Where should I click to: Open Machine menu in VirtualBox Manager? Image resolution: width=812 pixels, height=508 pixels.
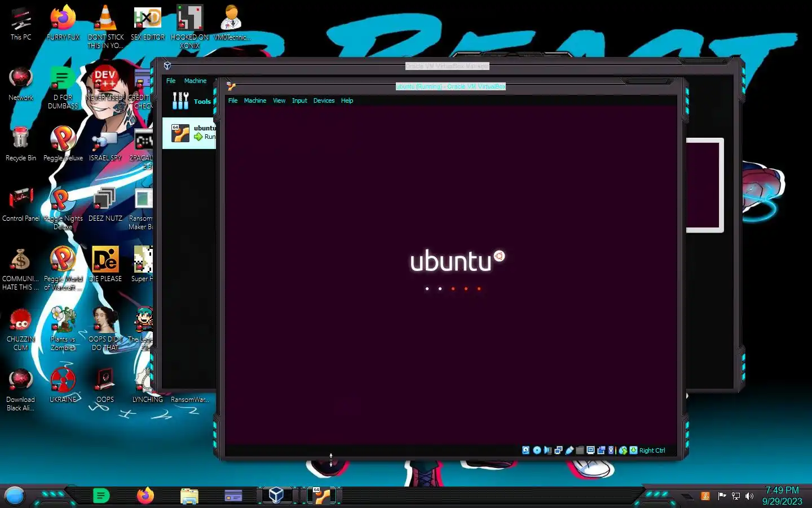click(195, 81)
